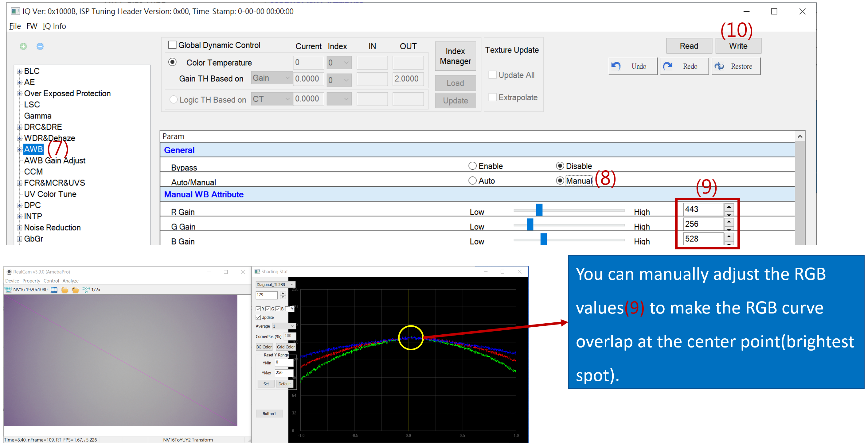Open the Analyze menu in RealCam
Screen dimensions: 868x446
point(70,281)
